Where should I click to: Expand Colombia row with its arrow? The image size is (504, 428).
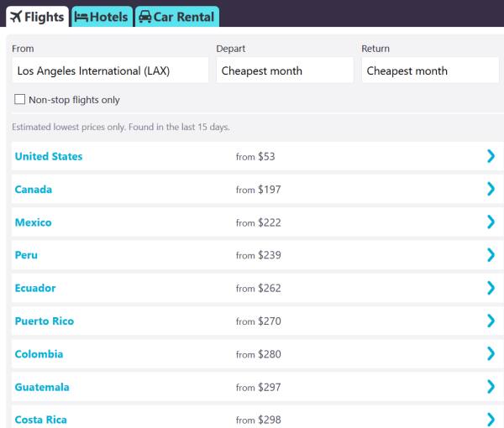click(x=491, y=354)
